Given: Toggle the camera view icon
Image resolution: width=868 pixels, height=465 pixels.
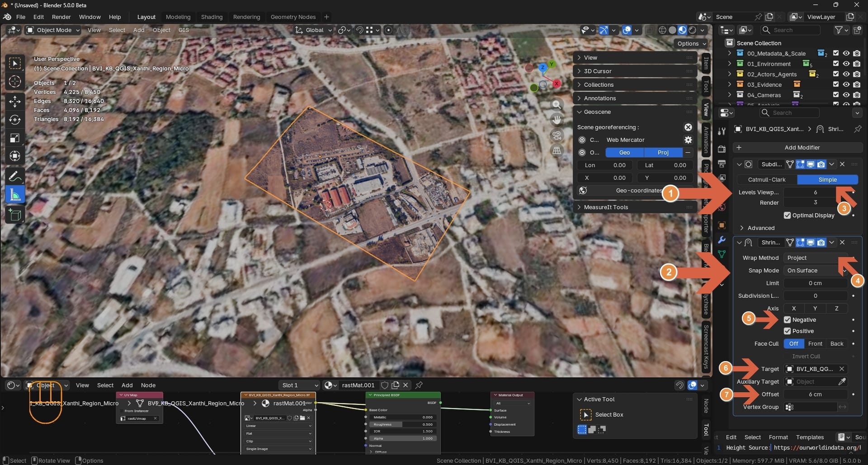Looking at the screenshot, I should click(557, 135).
